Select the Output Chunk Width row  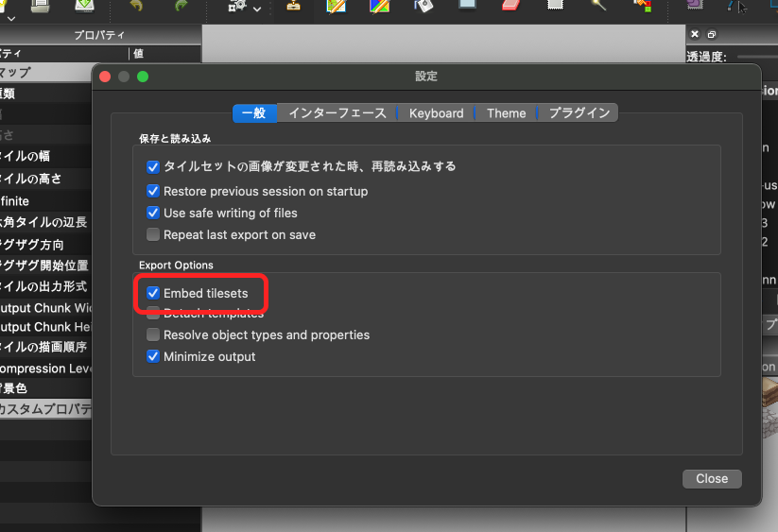click(x=46, y=308)
